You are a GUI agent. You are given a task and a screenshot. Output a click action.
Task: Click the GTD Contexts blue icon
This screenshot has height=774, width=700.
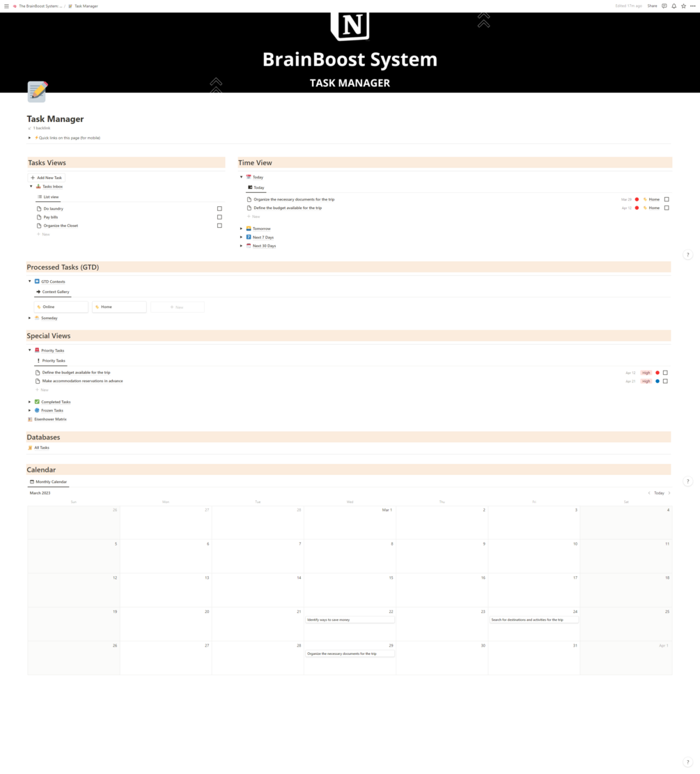pyautogui.click(x=37, y=281)
